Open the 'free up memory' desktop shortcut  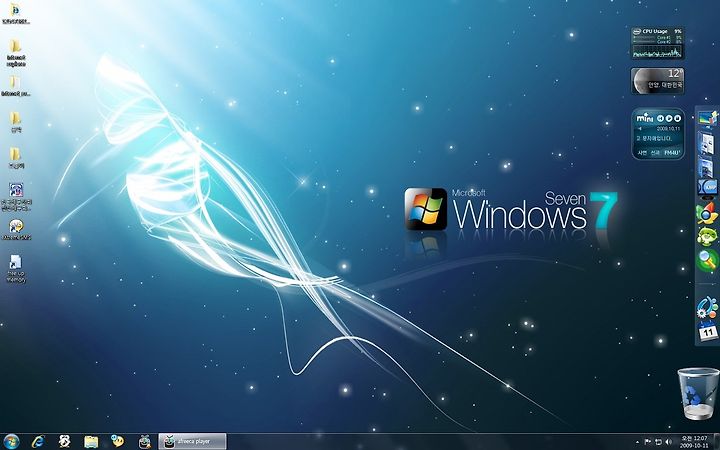(16, 268)
